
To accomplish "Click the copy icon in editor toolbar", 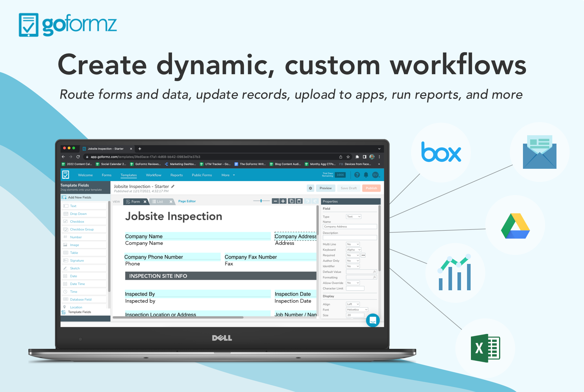I will 291,201.
